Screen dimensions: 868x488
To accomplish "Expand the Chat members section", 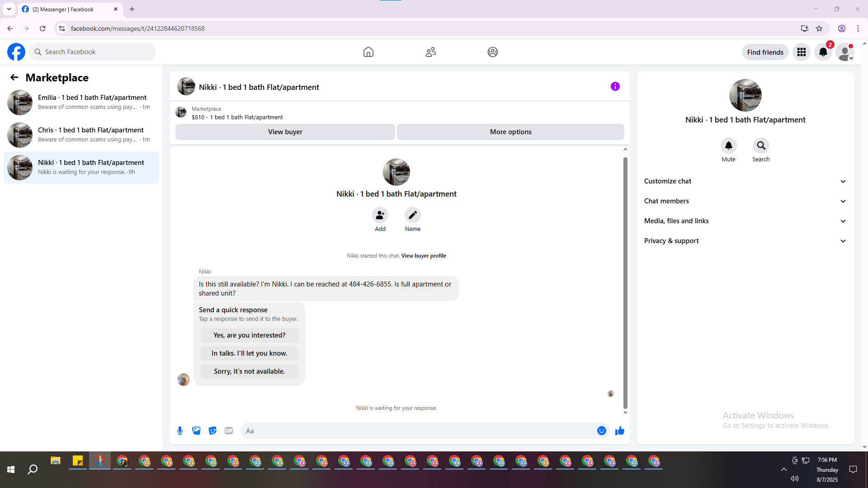I will coord(745,201).
